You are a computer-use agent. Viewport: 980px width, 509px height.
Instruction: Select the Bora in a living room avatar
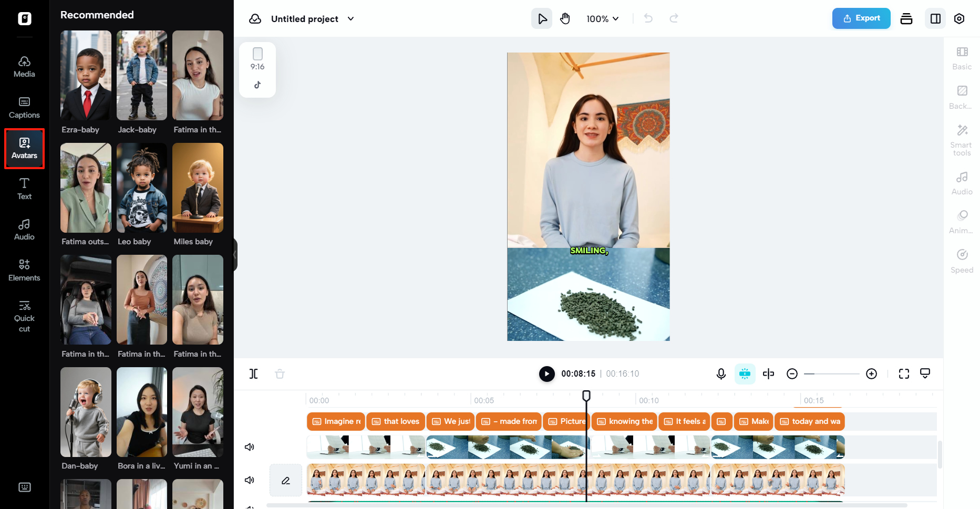142,412
